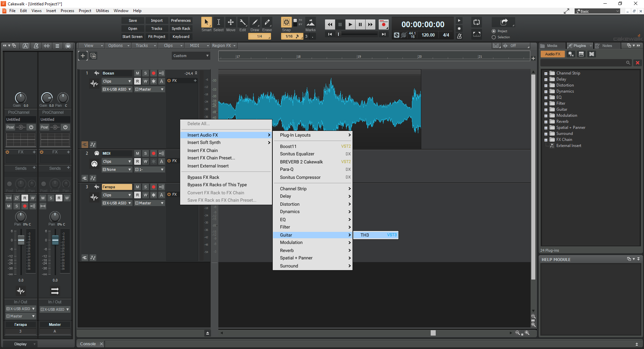644x349 pixels.
Task: Click the Synth Rack button
Action: coord(181,29)
